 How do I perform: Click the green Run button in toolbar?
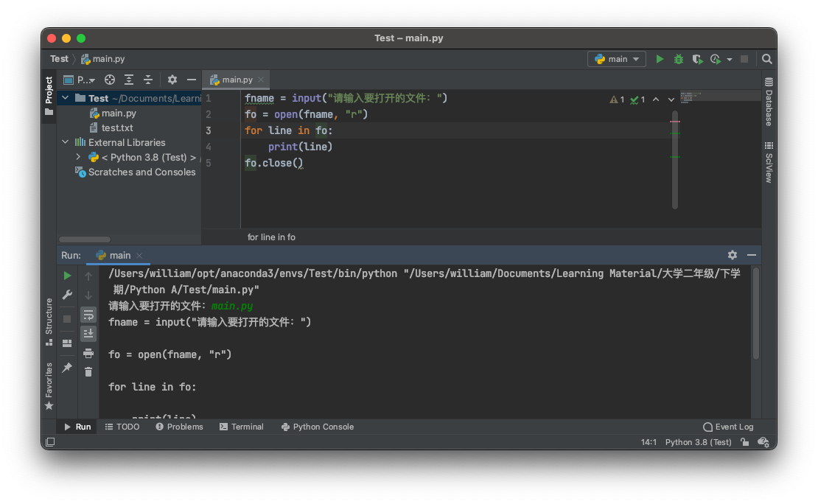(660, 59)
